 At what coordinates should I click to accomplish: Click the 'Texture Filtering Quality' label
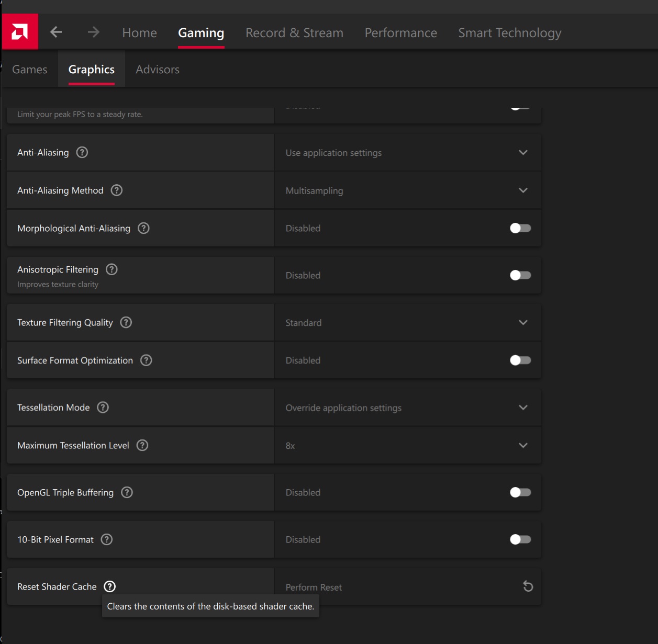pyautogui.click(x=65, y=323)
